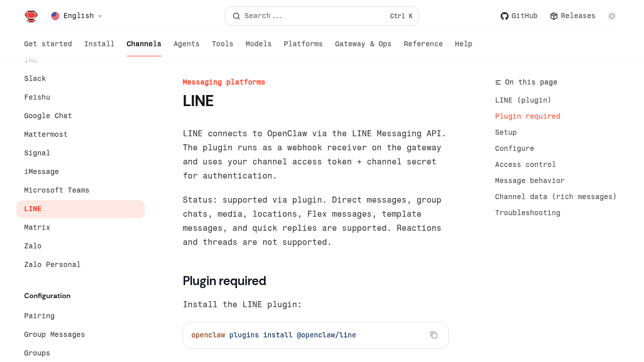644x362 pixels.
Task: Click the search magnifier icon
Action: click(236, 16)
